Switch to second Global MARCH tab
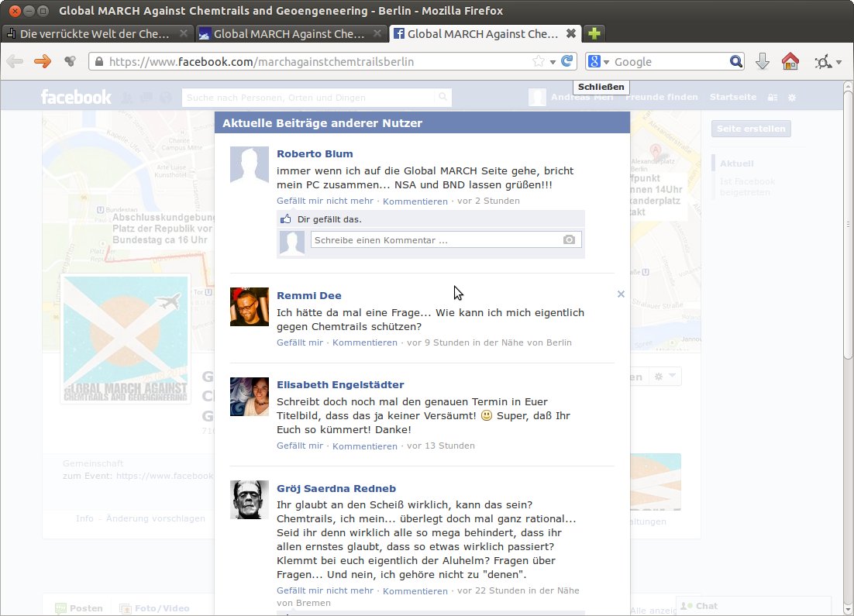 (291, 34)
